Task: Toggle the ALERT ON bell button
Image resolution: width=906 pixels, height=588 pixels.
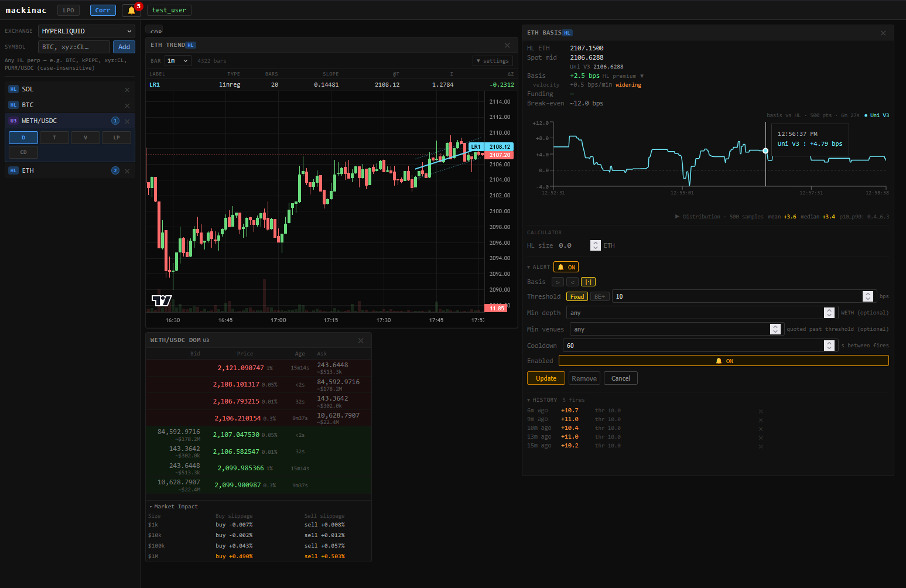Action: click(566, 267)
